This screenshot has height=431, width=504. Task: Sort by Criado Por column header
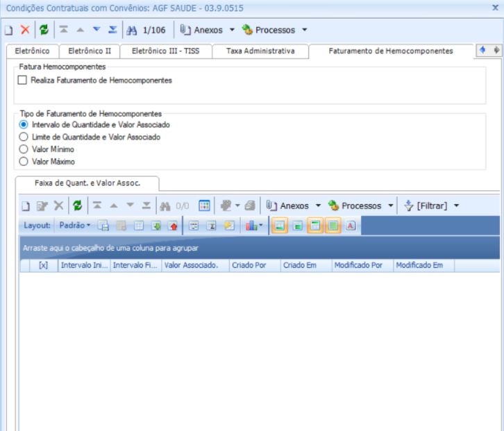coord(255,266)
